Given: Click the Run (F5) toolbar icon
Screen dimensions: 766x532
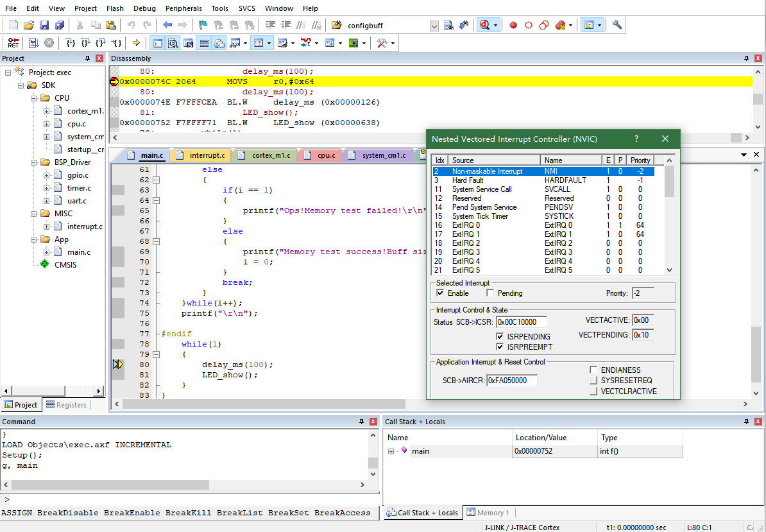Looking at the screenshot, I should point(33,43).
